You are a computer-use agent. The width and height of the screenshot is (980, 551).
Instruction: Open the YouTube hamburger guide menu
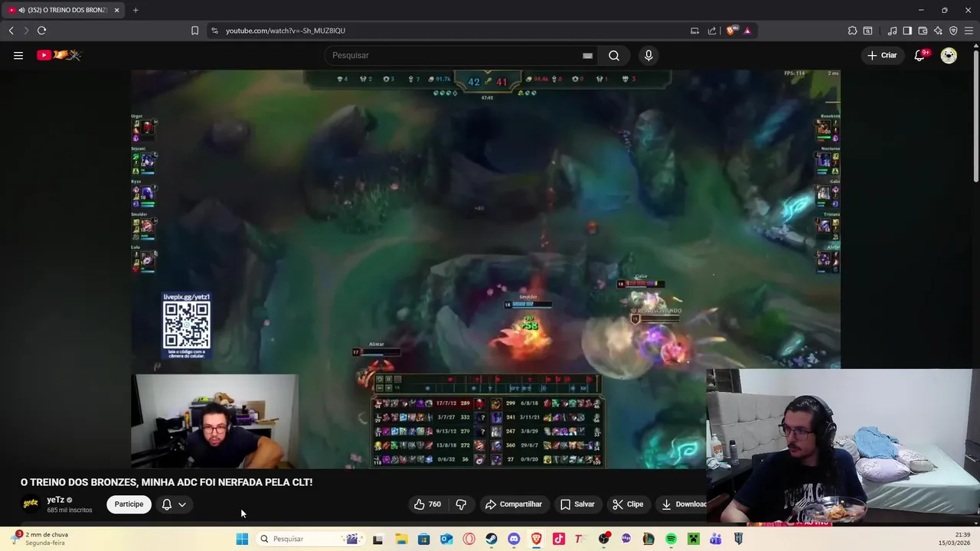[18, 55]
